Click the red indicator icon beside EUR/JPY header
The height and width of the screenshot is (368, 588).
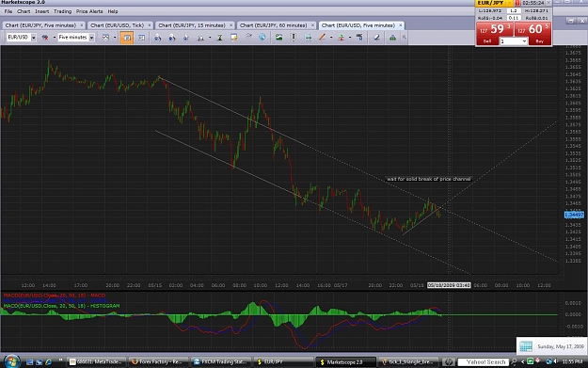517,3
